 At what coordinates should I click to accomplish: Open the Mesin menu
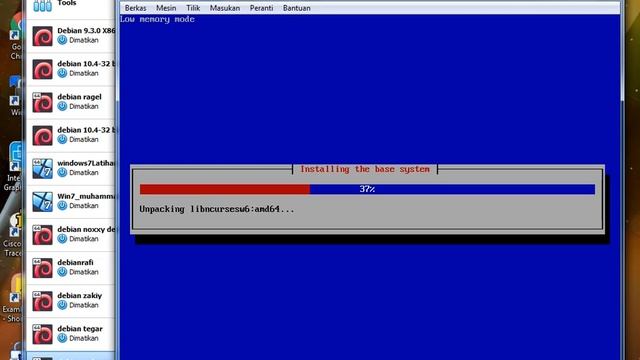click(166, 8)
